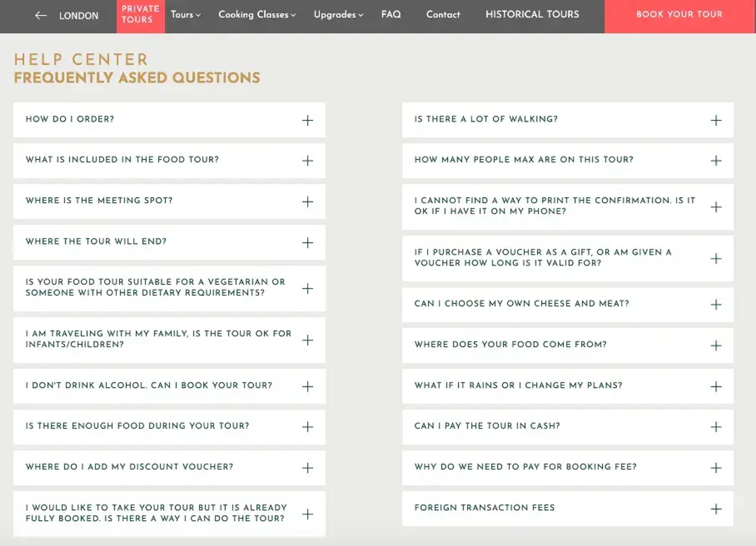Image resolution: width=756 pixels, height=546 pixels.
Task: Expand 'What if it rains or I change my plans?'
Action: point(568,386)
